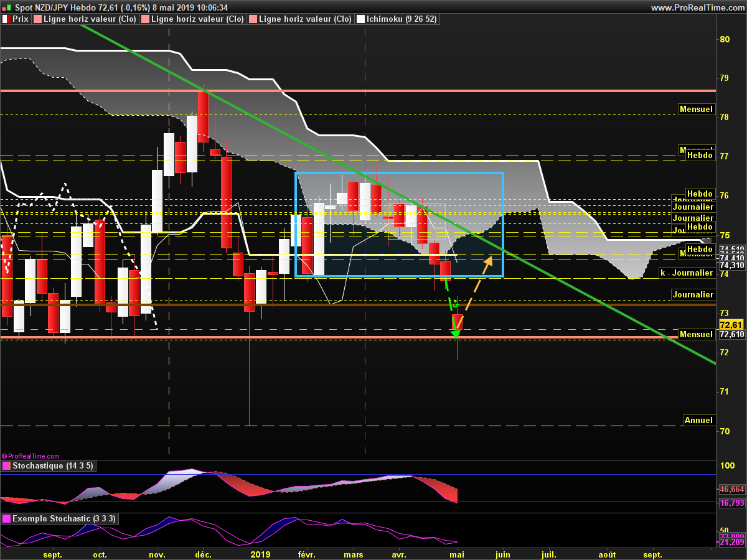Click the Hebdo label at the 77 level
The width and height of the screenshot is (747, 560).
click(699, 156)
